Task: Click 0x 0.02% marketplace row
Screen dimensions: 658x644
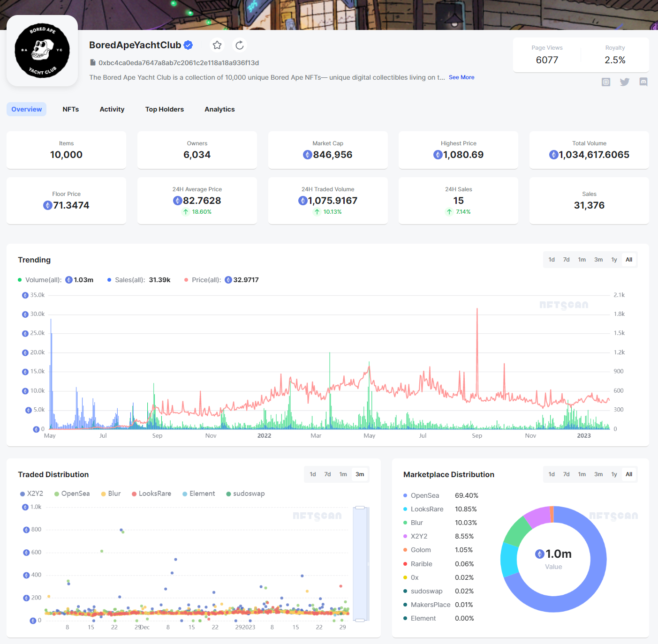Action: [439, 577]
